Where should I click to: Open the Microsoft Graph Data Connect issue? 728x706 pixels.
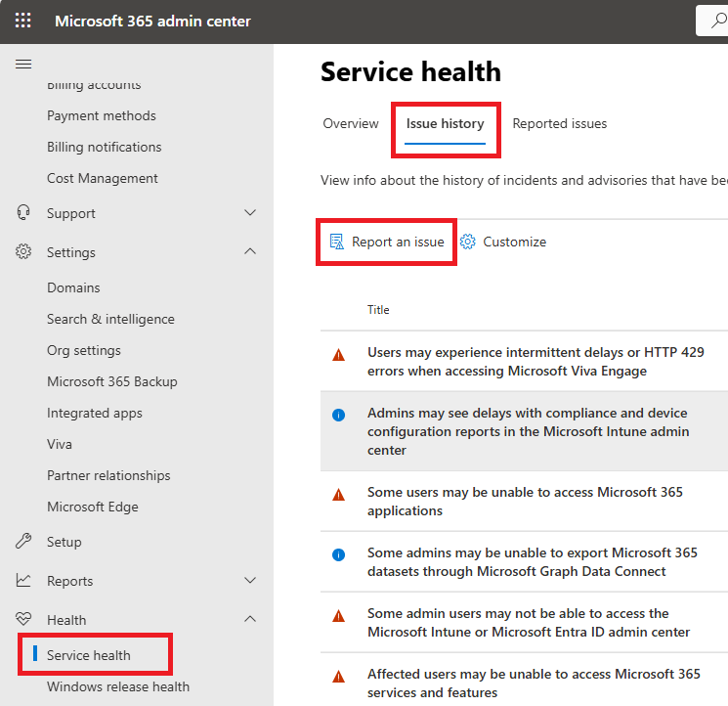(x=532, y=562)
